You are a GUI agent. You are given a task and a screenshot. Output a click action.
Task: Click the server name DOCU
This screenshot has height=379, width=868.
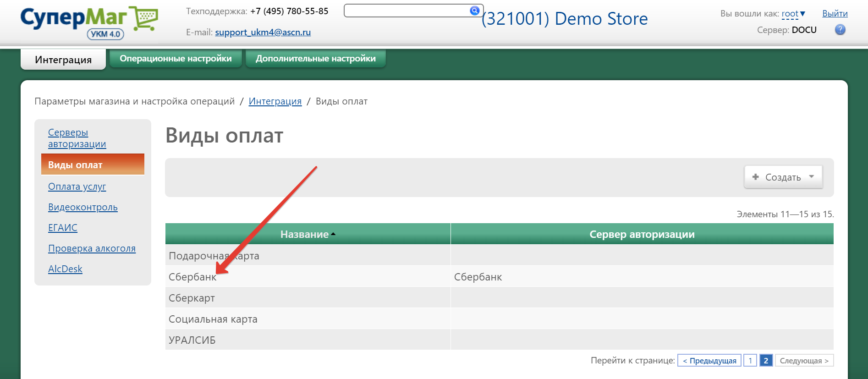(x=804, y=30)
